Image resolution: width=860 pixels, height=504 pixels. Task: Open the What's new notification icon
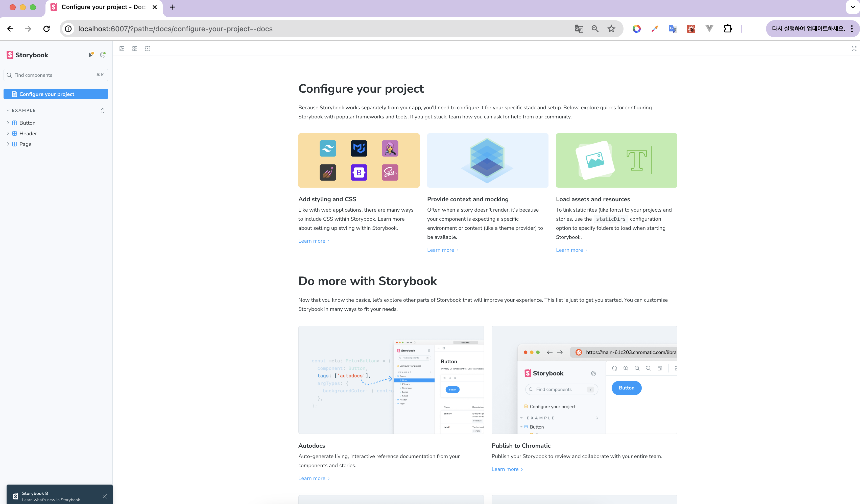[91, 55]
